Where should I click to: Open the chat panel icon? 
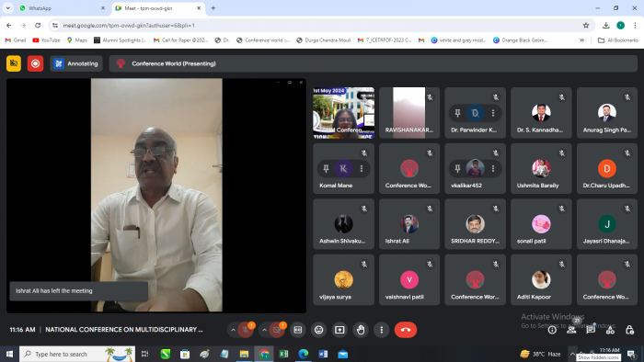point(591,330)
